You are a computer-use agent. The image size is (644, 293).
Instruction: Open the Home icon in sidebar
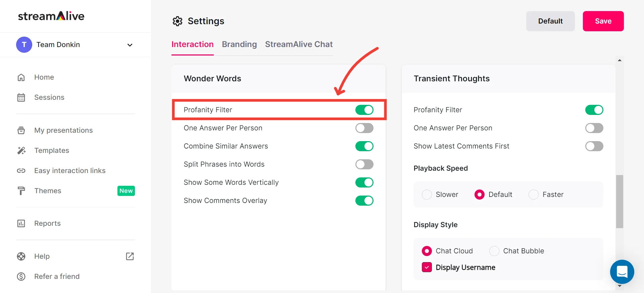tap(21, 77)
